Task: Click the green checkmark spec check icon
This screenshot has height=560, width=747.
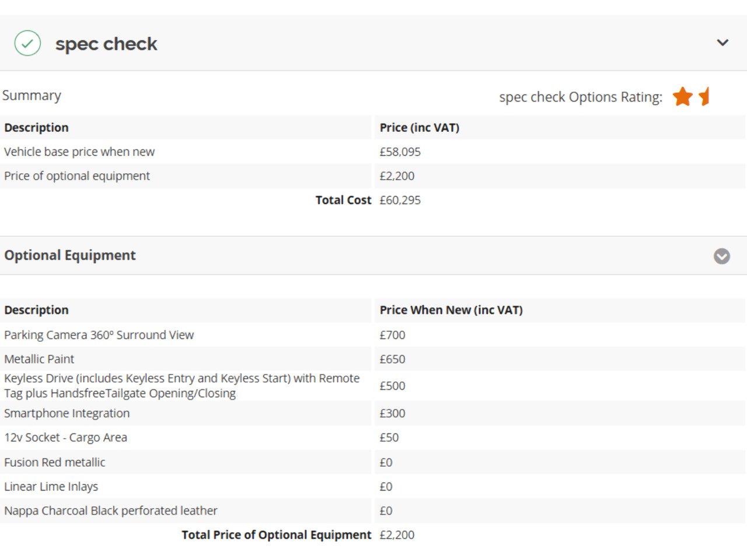Action: click(27, 43)
